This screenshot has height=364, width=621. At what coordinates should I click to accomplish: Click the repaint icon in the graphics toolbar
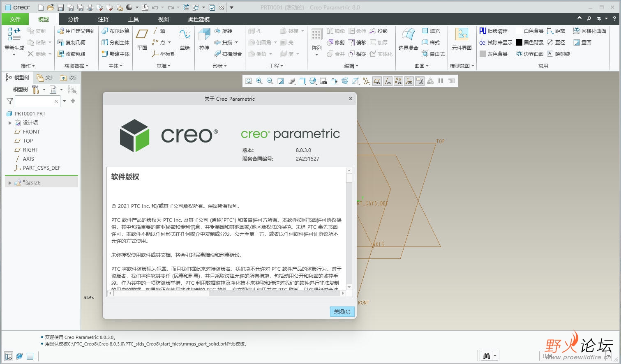pyautogui.click(x=281, y=81)
